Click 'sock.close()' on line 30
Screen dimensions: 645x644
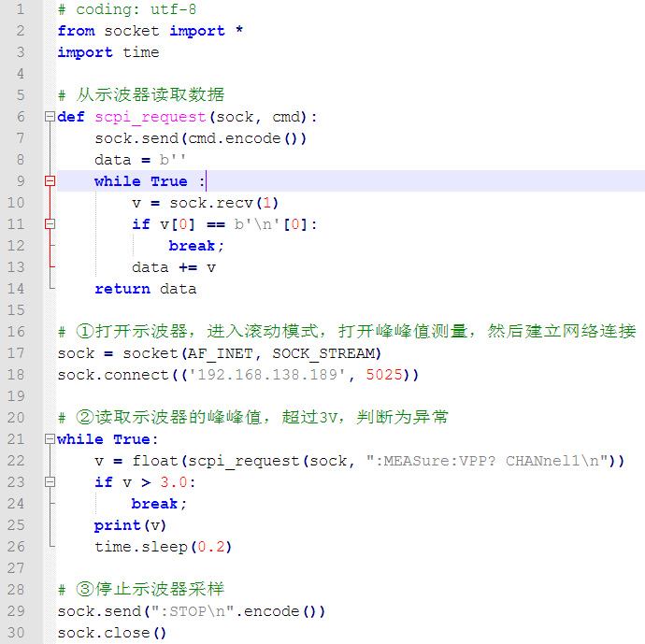[x=112, y=633]
